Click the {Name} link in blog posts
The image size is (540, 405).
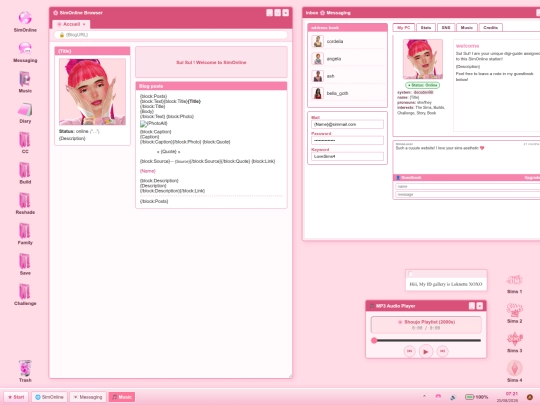pos(147,171)
